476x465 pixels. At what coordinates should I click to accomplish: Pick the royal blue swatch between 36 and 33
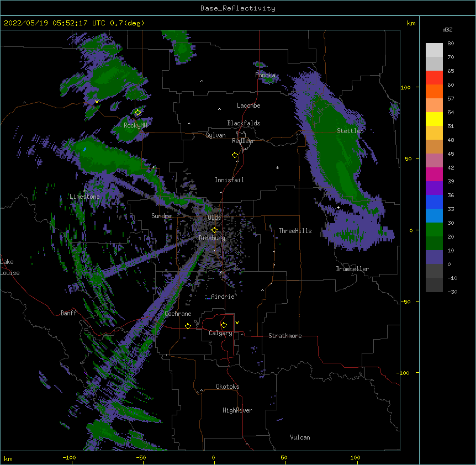(434, 202)
